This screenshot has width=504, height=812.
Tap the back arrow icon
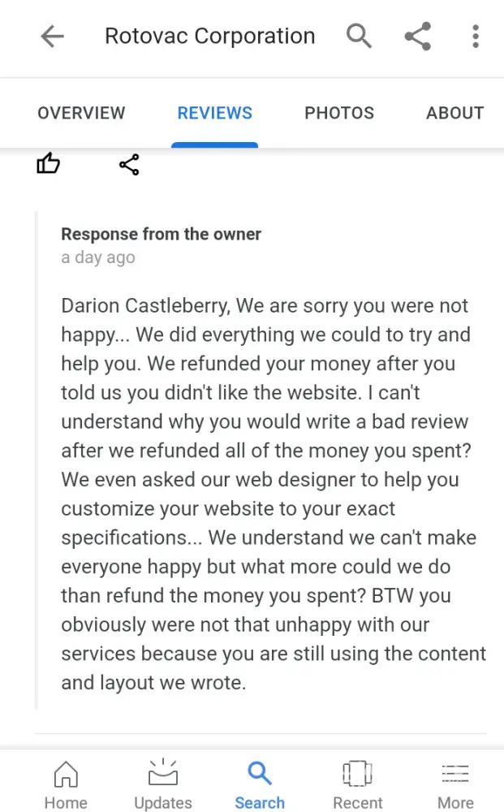tap(53, 37)
